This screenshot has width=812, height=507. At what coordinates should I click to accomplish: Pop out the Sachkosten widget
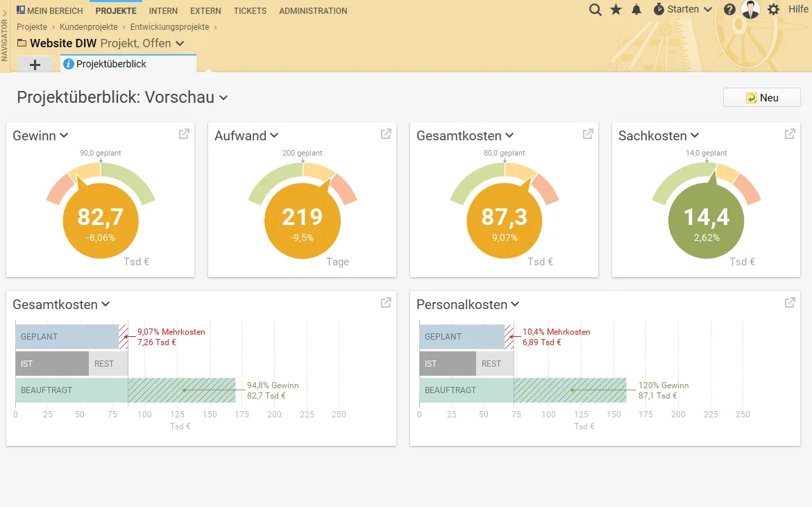pos(790,134)
